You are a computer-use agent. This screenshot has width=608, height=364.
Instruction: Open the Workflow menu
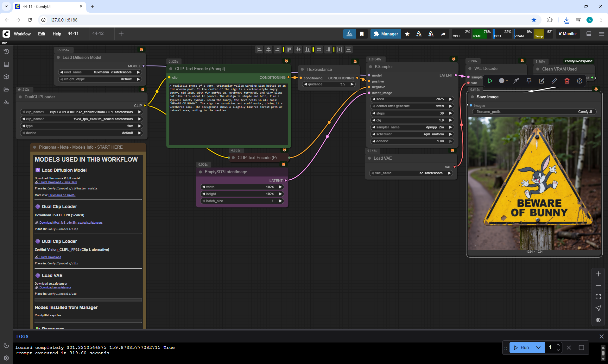coord(22,34)
